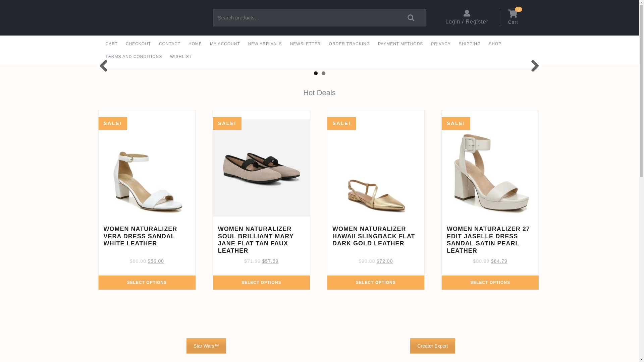Open SHOP menu item

click(x=495, y=44)
